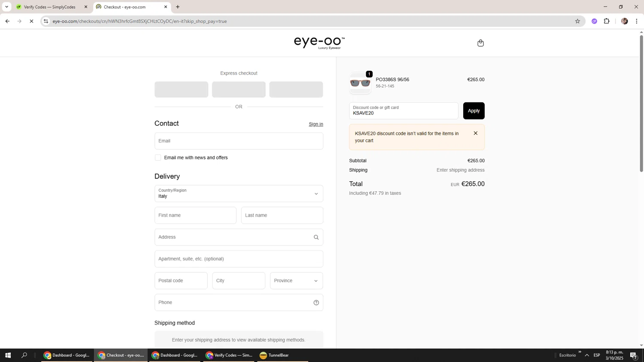The height and width of the screenshot is (362, 644).
Task: Open the Windows Start menu
Action: point(8,355)
